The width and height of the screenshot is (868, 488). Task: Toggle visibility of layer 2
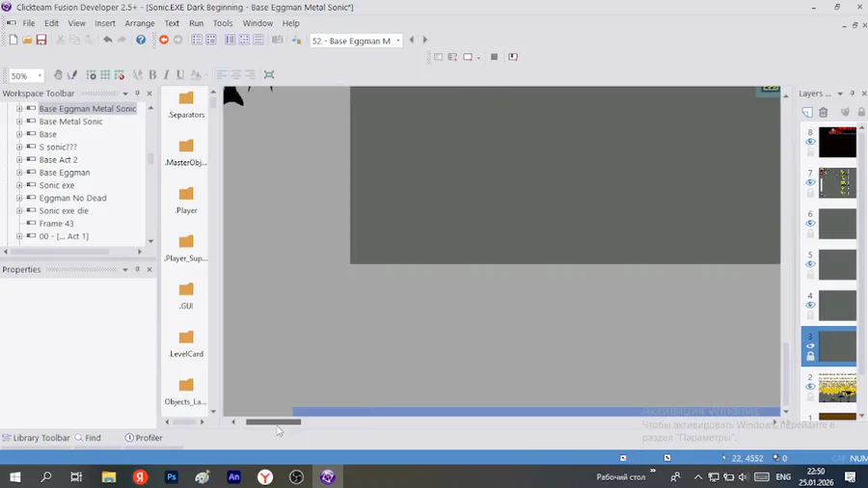tap(810, 386)
